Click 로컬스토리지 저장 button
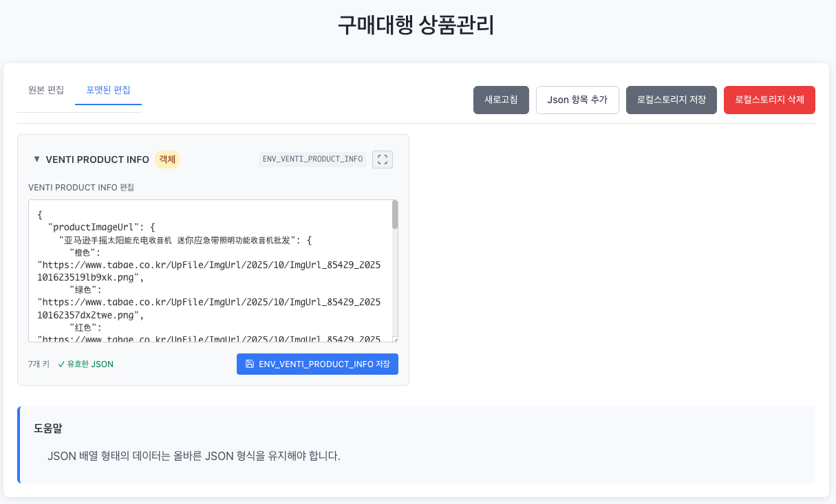The width and height of the screenshot is (836, 504). coord(672,100)
